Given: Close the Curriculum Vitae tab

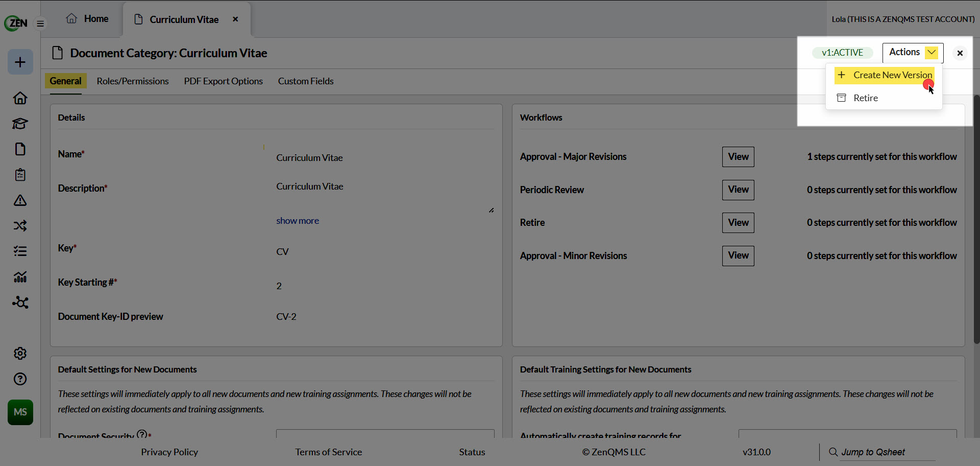Looking at the screenshot, I should [x=235, y=19].
